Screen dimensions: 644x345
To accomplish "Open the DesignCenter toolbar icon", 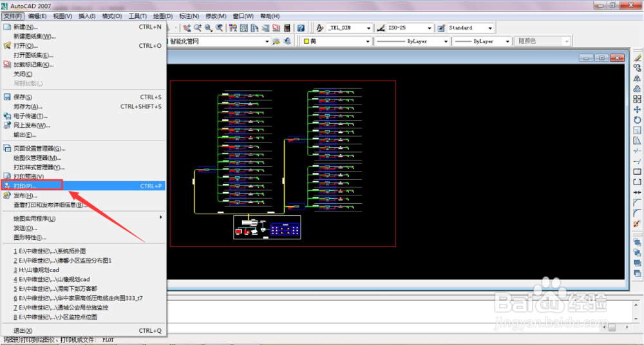I will (x=243, y=28).
